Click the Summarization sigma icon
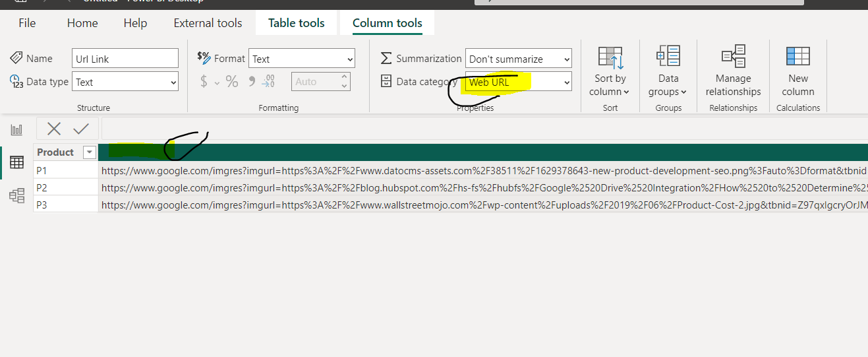868x357 pixels. pos(386,58)
